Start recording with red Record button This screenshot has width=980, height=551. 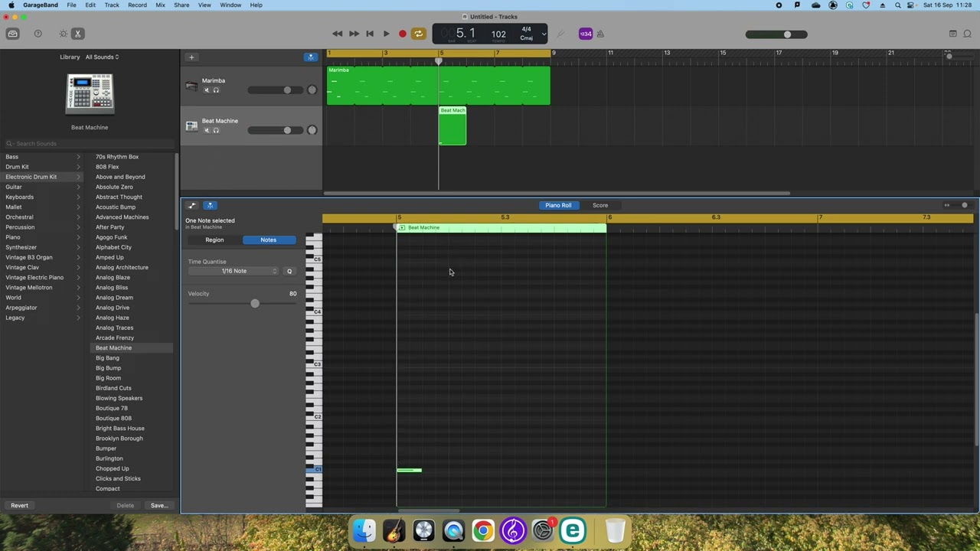tap(402, 34)
